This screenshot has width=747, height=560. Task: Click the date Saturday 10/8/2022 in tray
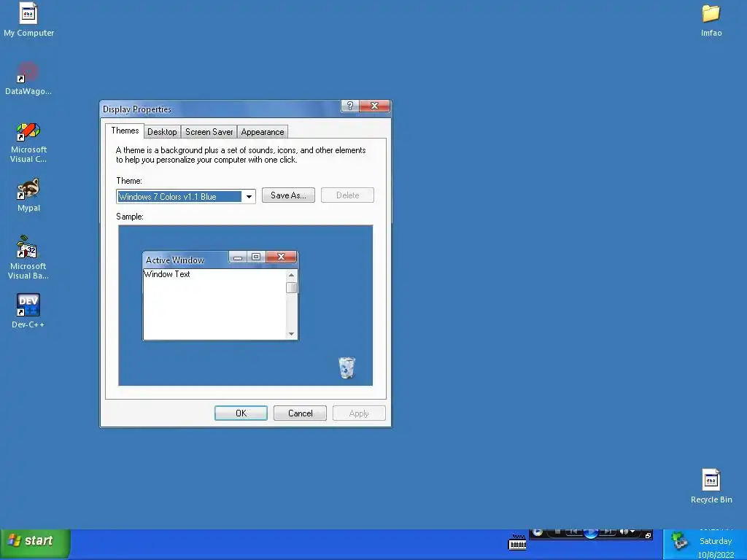tap(716, 548)
